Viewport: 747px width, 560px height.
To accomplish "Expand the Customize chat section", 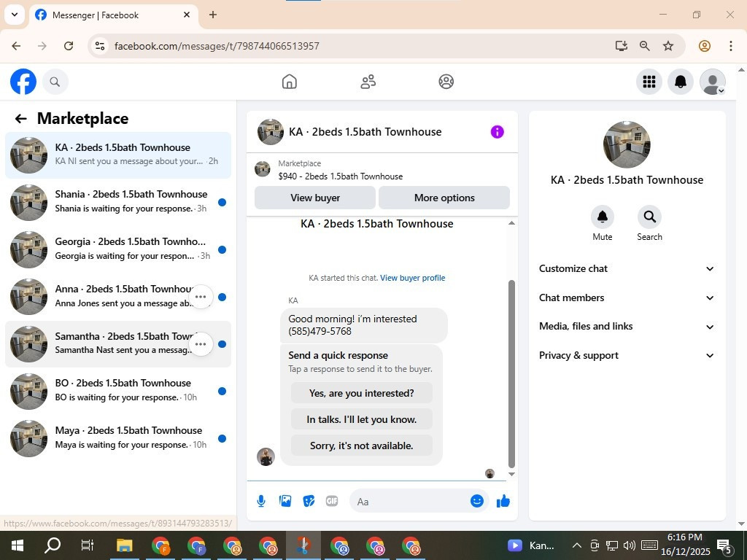I will point(627,268).
